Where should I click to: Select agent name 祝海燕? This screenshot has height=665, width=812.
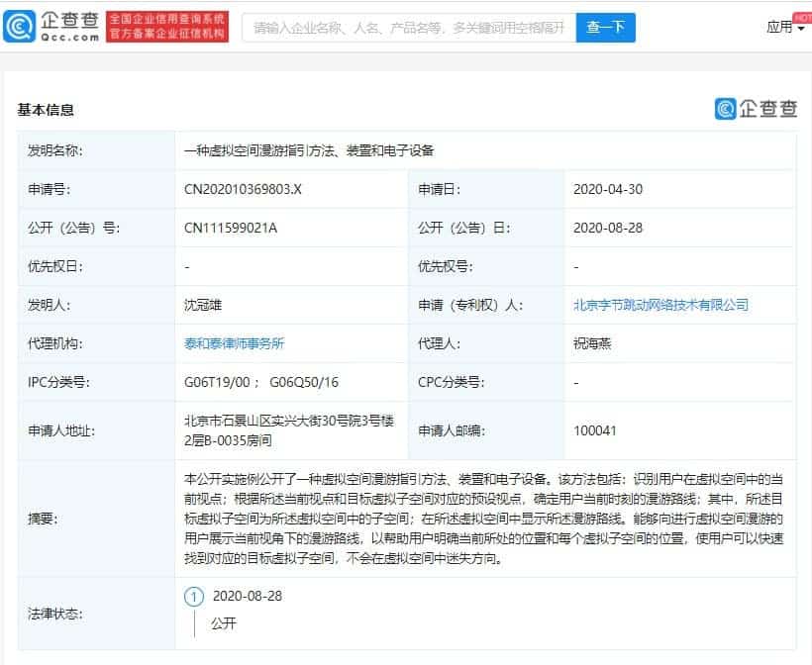[x=592, y=343]
